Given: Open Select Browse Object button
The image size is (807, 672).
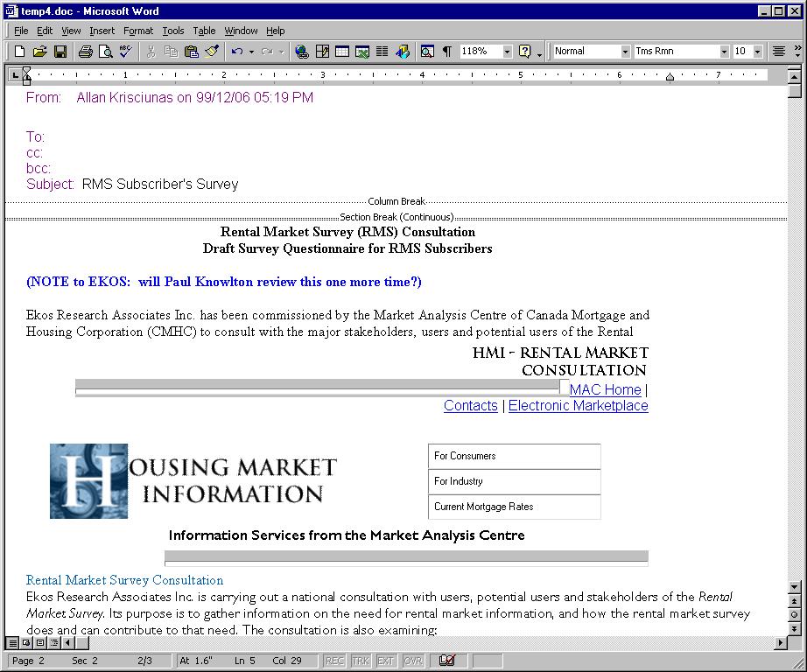Looking at the screenshot, I should (794, 614).
